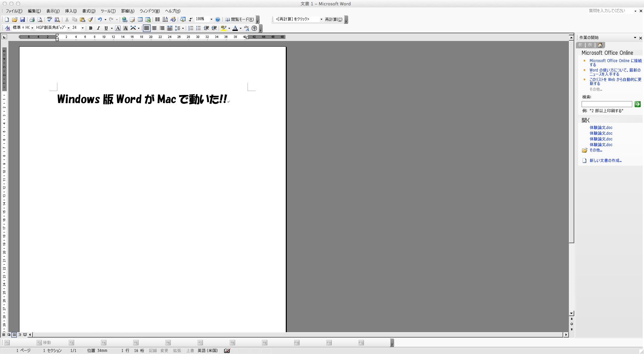Switch to outline view button
This screenshot has height=354, width=644.
coord(20,335)
